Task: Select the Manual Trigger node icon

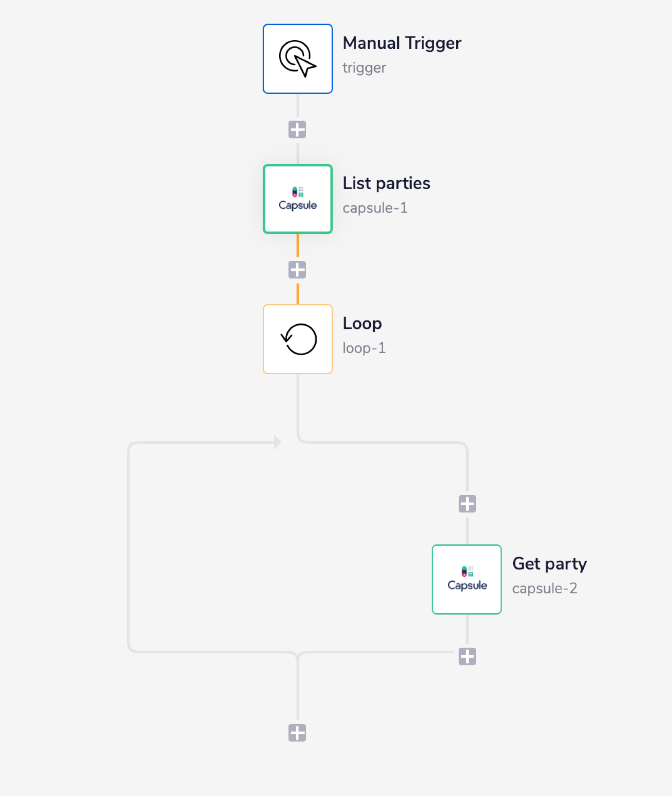Action: [297, 59]
